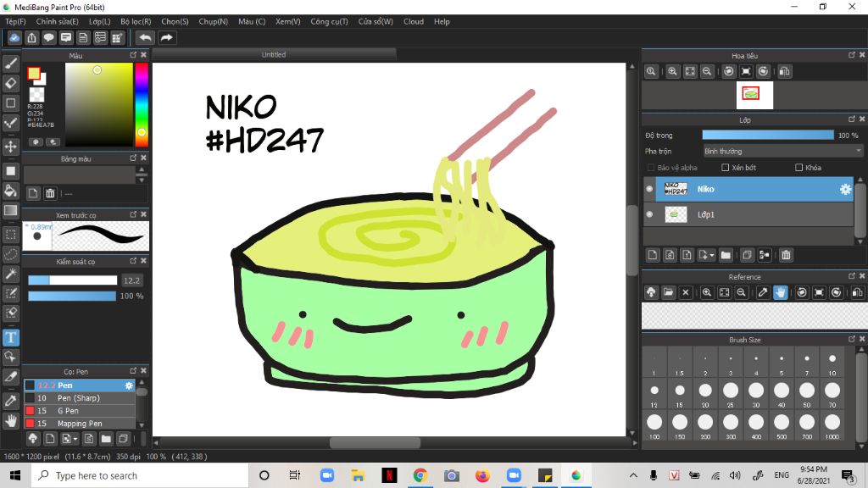868x488 pixels.
Task: Zoom in within the Navigator panel
Action: click(672, 71)
